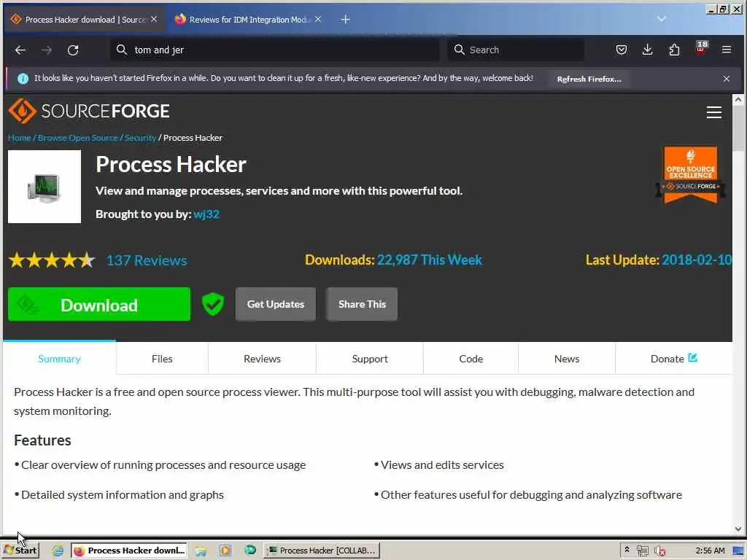Image resolution: width=747 pixels, height=560 pixels.
Task: Open the Windows Start menu
Action: 20,551
